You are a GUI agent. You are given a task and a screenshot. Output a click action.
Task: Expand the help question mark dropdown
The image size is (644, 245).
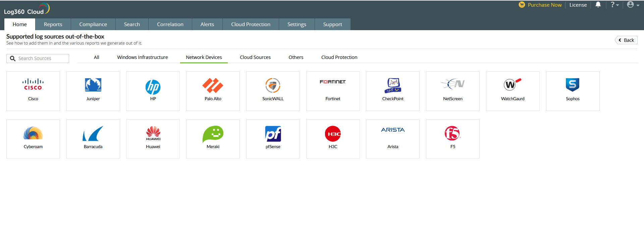pyautogui.click(x=614, y=5)
